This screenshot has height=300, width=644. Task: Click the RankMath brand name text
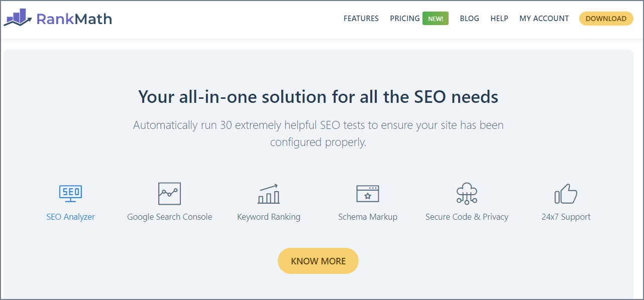point(74,19)
